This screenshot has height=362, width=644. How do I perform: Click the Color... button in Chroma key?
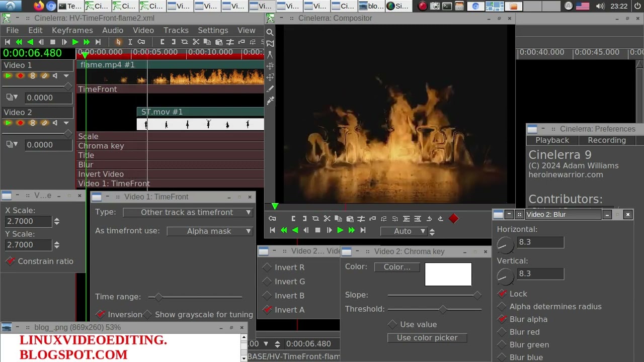point(397,267)
